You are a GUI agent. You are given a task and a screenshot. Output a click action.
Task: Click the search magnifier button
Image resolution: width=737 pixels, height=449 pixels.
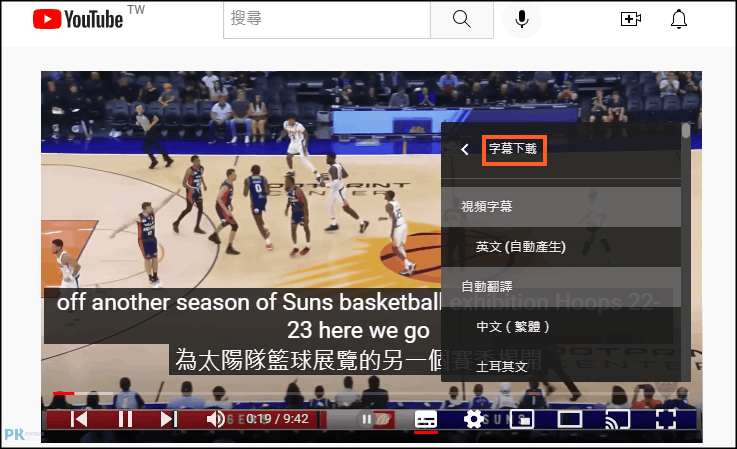pyautogui.click(x=462, y=19)
